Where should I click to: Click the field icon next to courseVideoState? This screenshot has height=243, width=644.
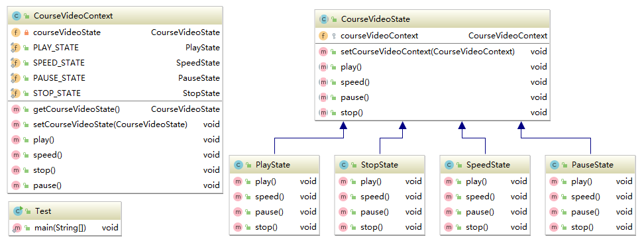tap(16, 32)
